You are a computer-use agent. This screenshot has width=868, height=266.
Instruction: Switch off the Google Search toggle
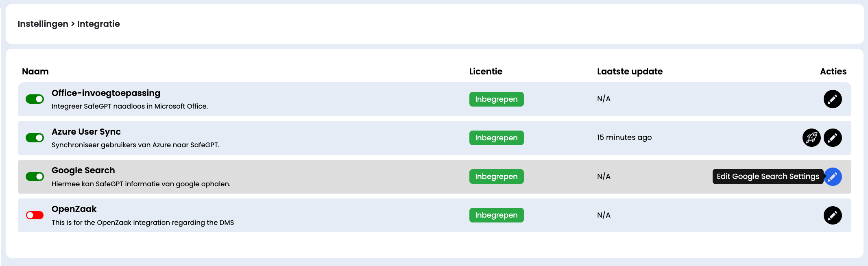35,177
